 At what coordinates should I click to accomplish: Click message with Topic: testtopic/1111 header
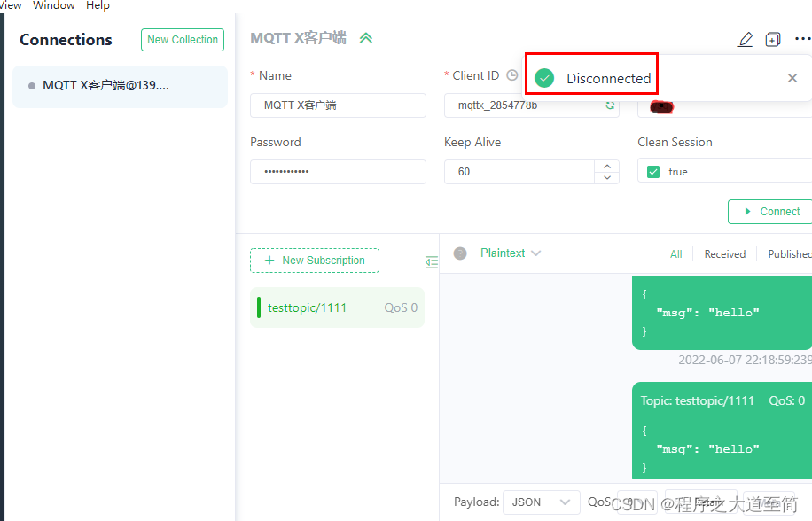click(x=722, y=431)
